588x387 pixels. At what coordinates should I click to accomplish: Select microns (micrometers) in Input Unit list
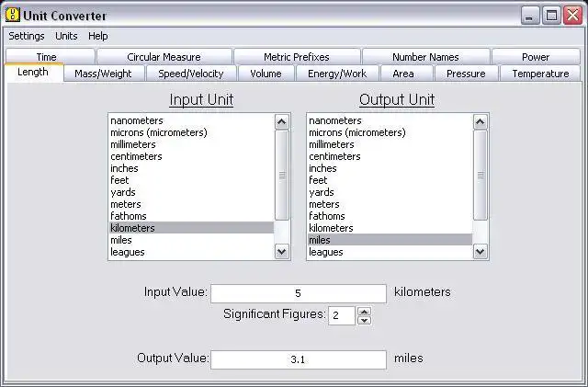click(x=191, y=132)
